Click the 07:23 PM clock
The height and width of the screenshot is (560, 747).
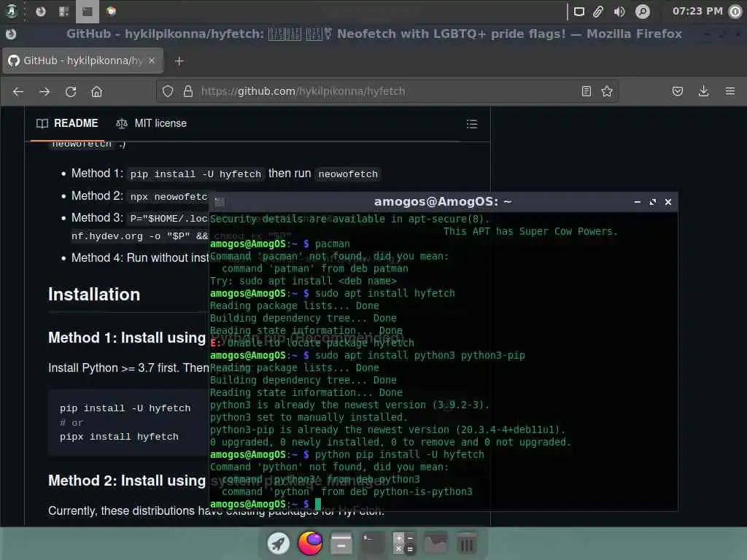pos(697,11)
